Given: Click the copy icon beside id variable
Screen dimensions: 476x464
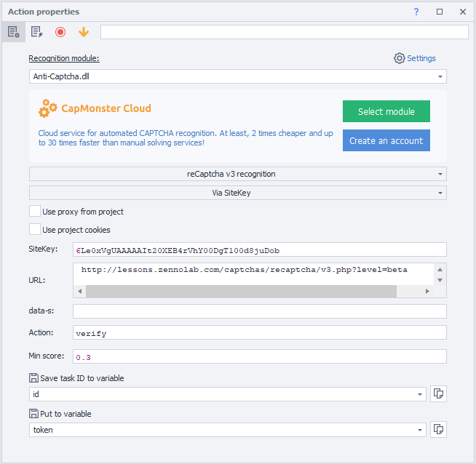Looking at the screenshot, I should (x=438, y=393).
